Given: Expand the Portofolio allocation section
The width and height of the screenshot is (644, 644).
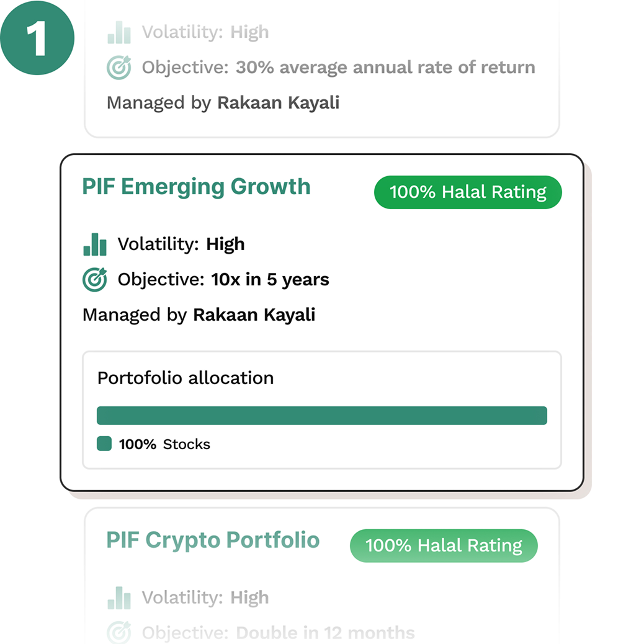Looking at the screenshot, I should pos(185,378).
